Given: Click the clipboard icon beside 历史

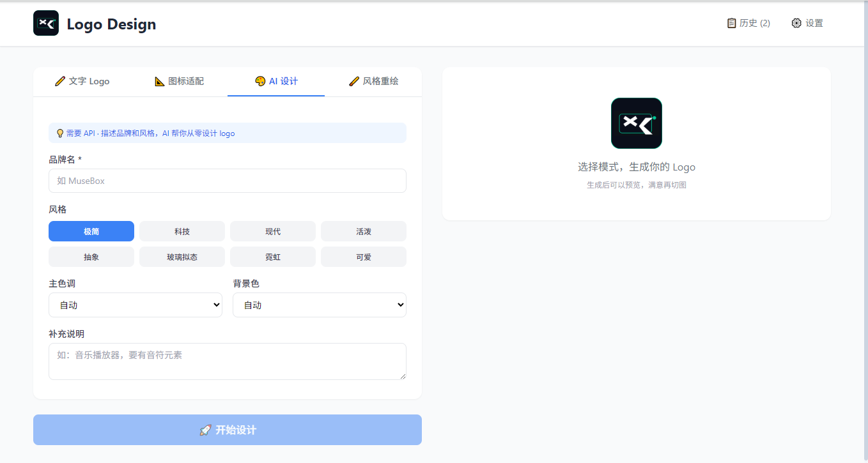Looking at the screenshot, I should tap(732, 23).
